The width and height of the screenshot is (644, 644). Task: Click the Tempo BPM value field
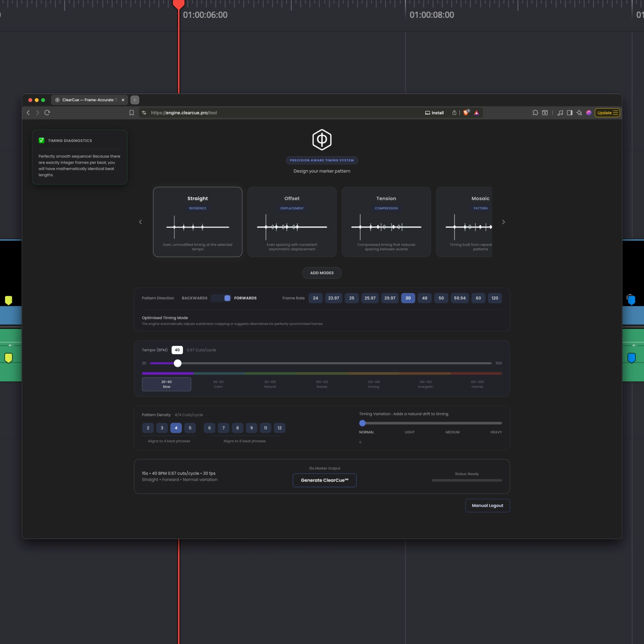[x=177, y=350]
